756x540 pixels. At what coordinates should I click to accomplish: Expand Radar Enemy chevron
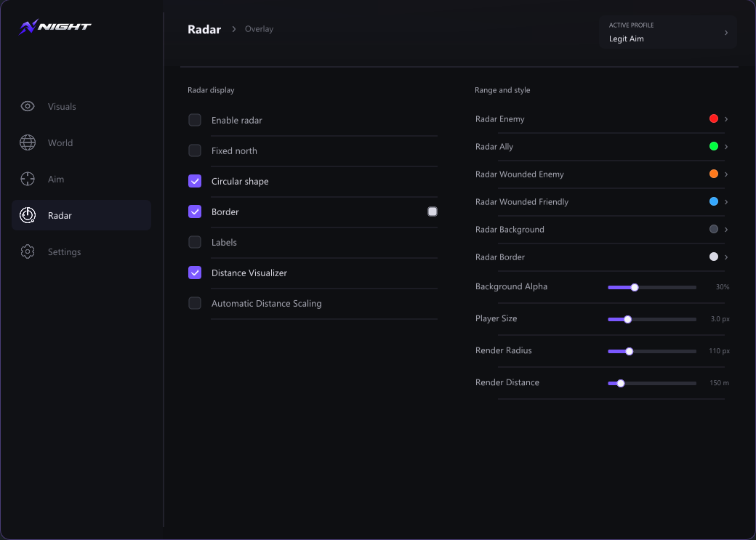(726, 119)
